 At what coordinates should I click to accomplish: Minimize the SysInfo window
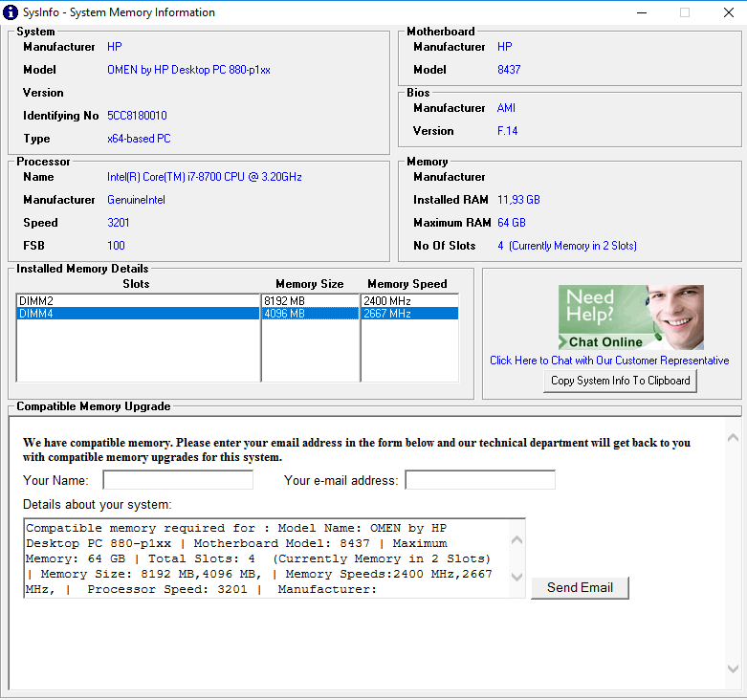[639, 12]
